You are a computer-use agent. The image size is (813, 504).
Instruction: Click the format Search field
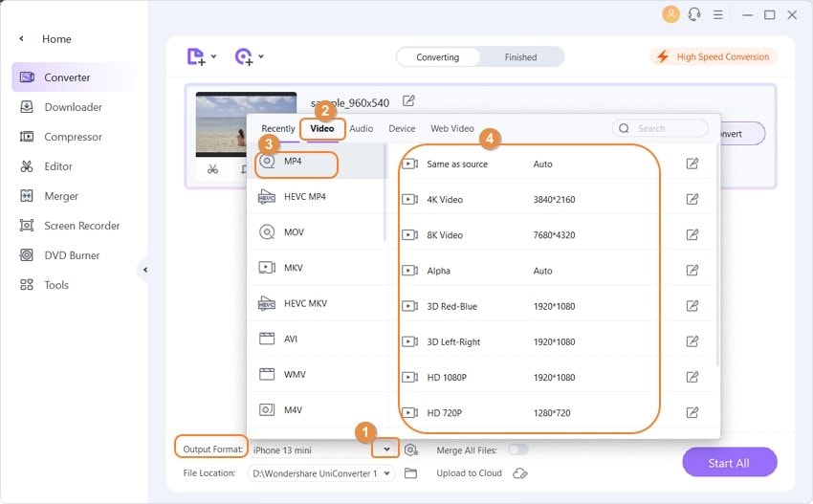pyautogui.click(x=660, y=128)
